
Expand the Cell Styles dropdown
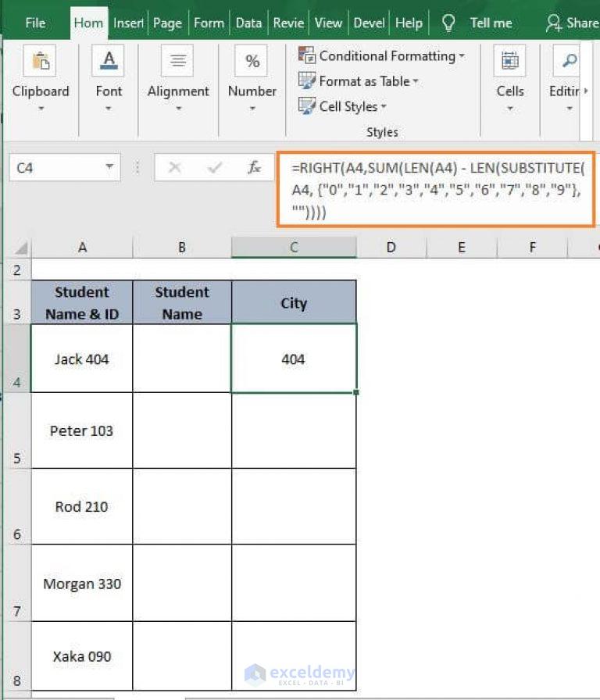[384, 106]
